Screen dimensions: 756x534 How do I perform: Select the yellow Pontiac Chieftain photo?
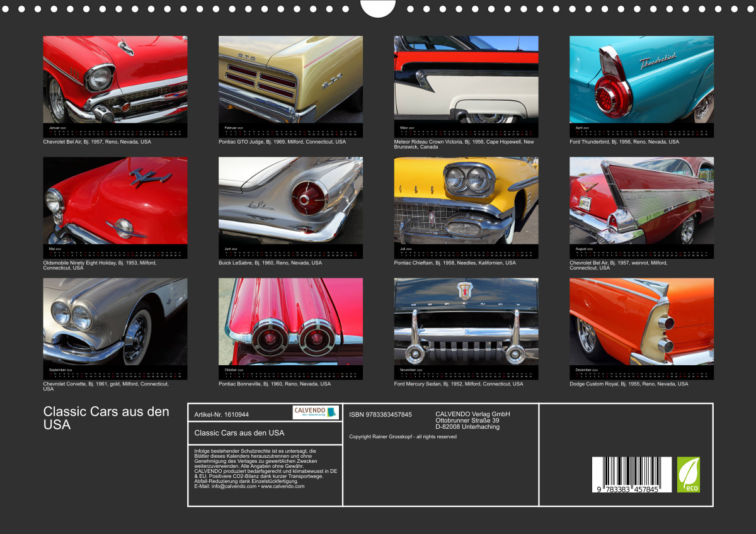[x=466, y=200]
